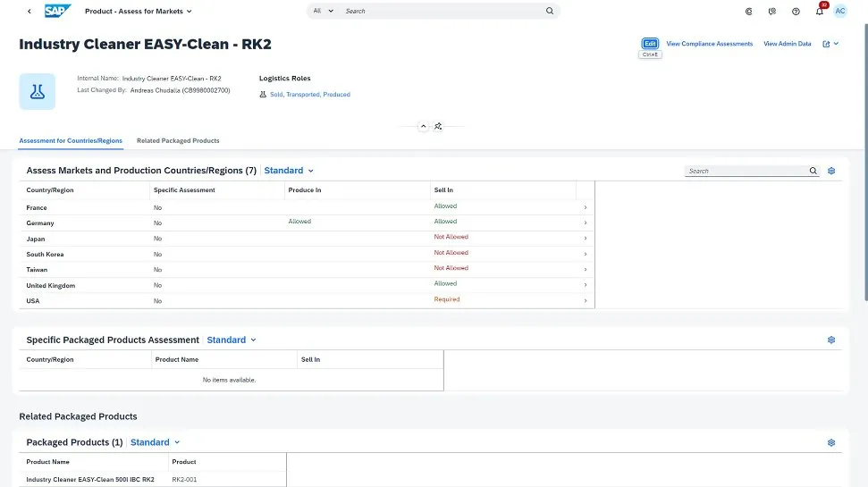Open the help question mark icon
This screenshot has height=487, width=868.
tap(796, 12)
